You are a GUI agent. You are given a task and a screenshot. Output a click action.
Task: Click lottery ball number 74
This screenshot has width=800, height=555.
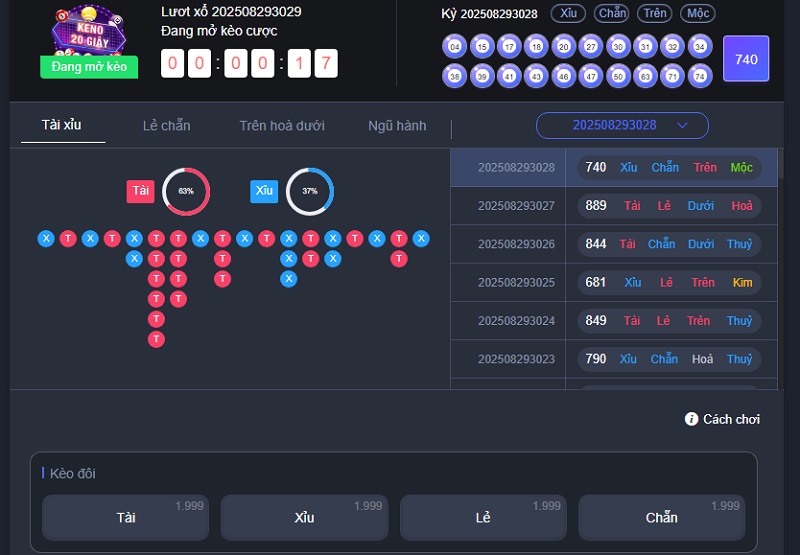click(x=701, y=76)
